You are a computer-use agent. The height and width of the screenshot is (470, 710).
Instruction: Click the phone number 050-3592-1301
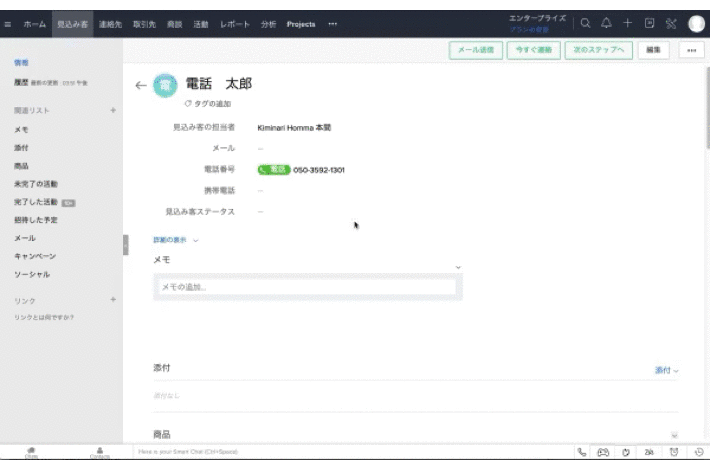click(319, 170)
